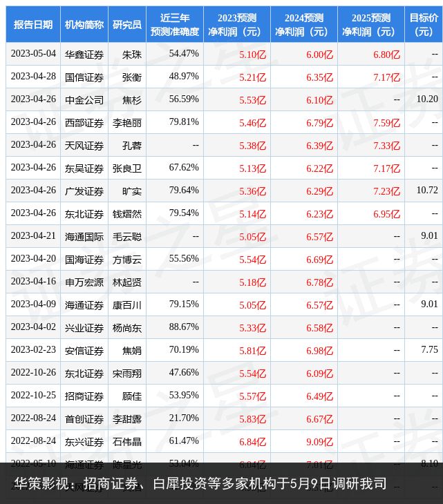Select the 兴业证券 institution cell
The width and height of the screenshot is (443, 504).
pyautogui.click(x=84, y=328)
